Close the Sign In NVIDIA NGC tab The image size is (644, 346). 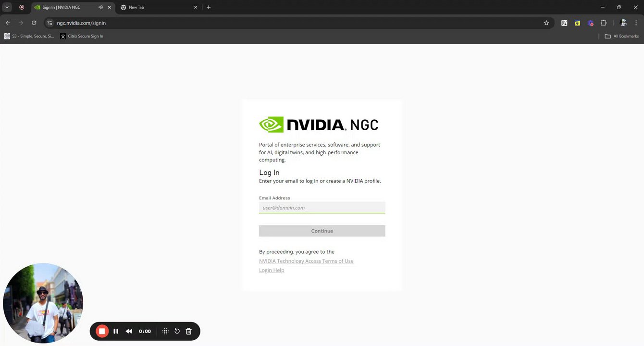(109, 7)
